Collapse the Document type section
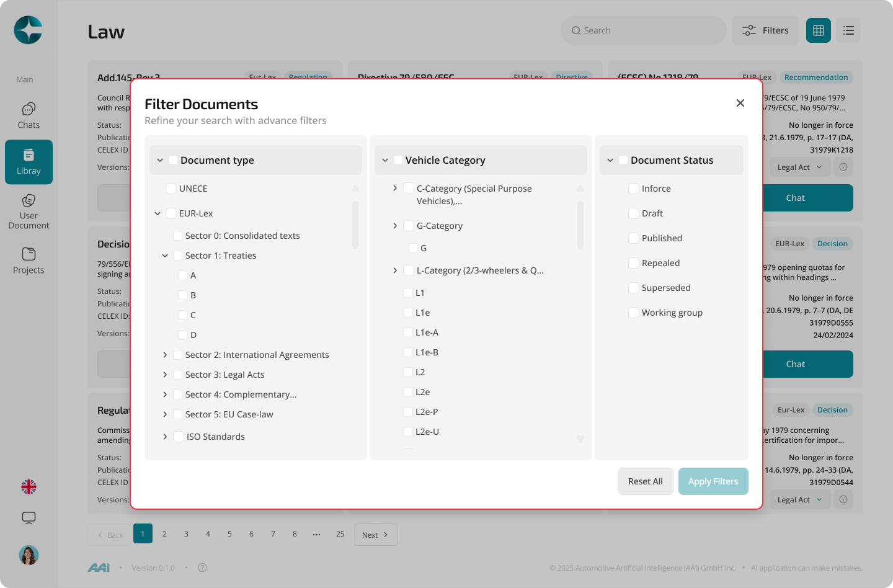This screenshot has height=588, width=893. pos(160,160)
